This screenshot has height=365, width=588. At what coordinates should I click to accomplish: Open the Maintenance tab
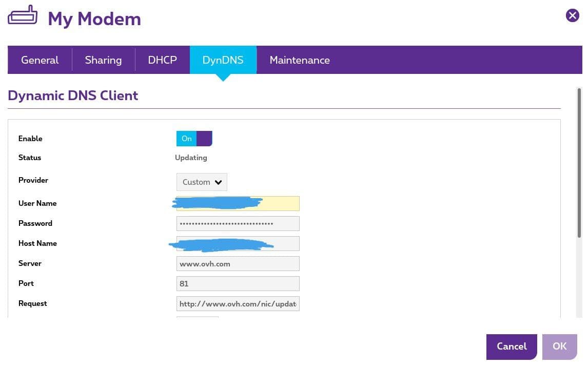(x=299, y=60)
